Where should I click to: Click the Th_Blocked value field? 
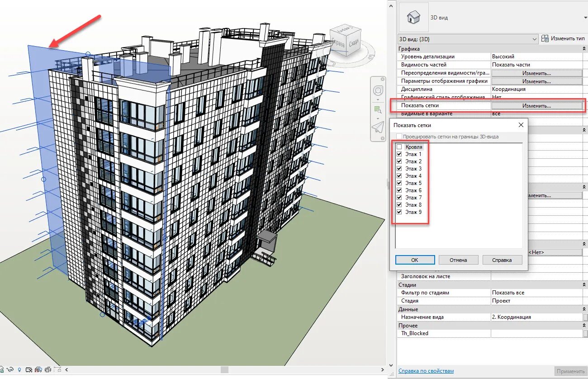537,333
